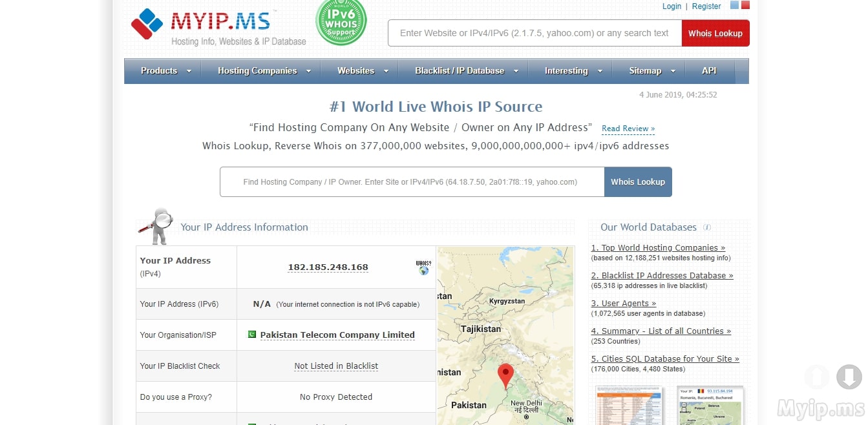Click the gray scroll-down arrow icon
The height and width of the screenshot is (425, 868).
pyautogui.click(x=849, y=377)
